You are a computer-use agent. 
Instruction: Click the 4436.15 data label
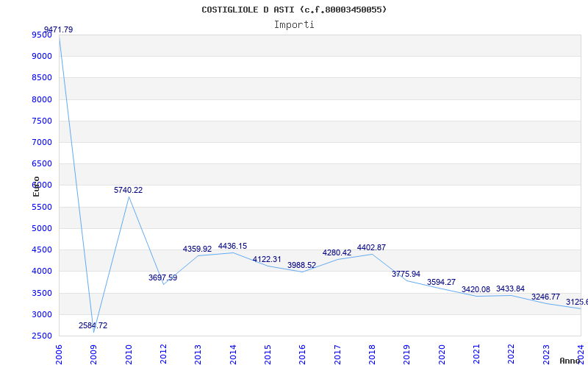pos(232,246)
